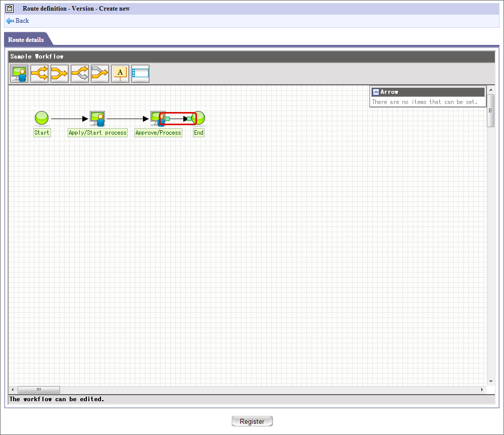Select the user task node tool

pos(19,74)
